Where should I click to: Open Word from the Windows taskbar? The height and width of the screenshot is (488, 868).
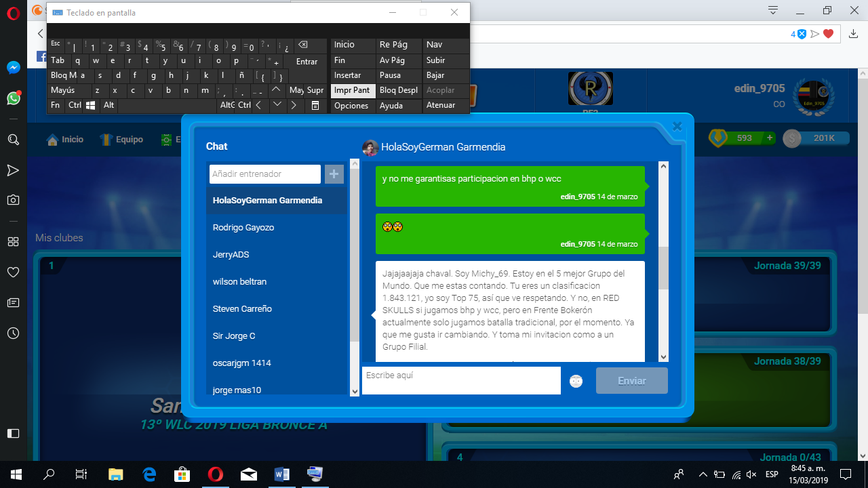[x=281, y=474]
